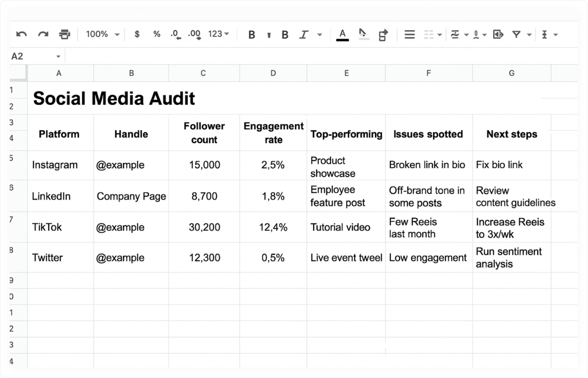
Task: Open the 100% zoom dropdown
Action: [102, 34]
